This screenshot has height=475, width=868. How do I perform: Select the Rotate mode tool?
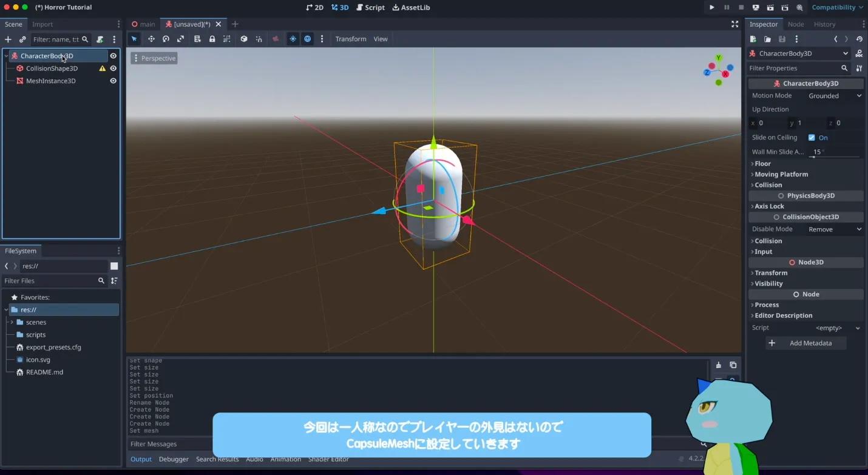click(x=166, y=39)
